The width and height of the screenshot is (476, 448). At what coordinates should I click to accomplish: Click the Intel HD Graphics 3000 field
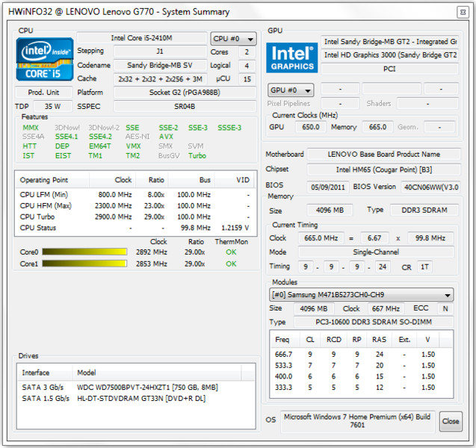(x=389, y=55)
